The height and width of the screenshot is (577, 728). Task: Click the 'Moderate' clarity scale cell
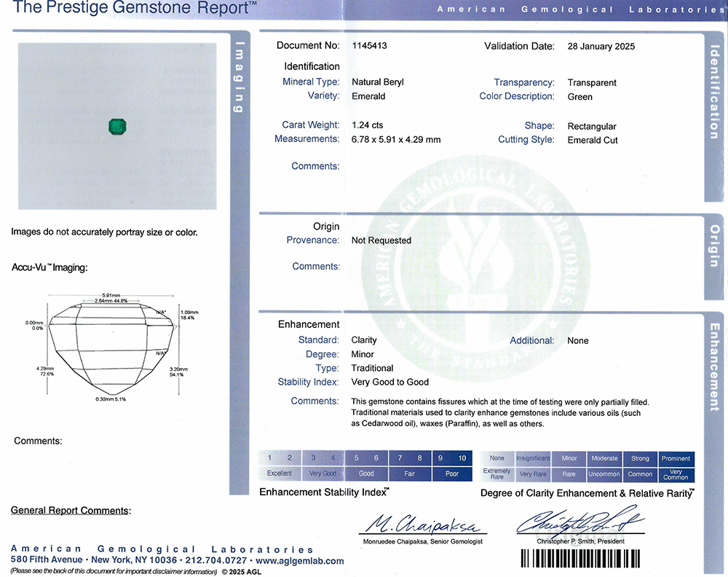coord(604,458)
